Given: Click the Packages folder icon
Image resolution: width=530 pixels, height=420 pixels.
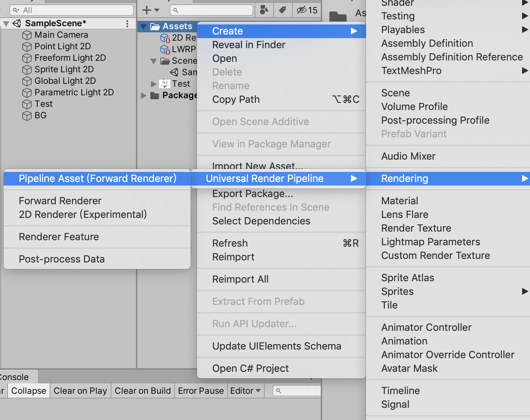Looking at the screenshot, I should coord(155,95).
